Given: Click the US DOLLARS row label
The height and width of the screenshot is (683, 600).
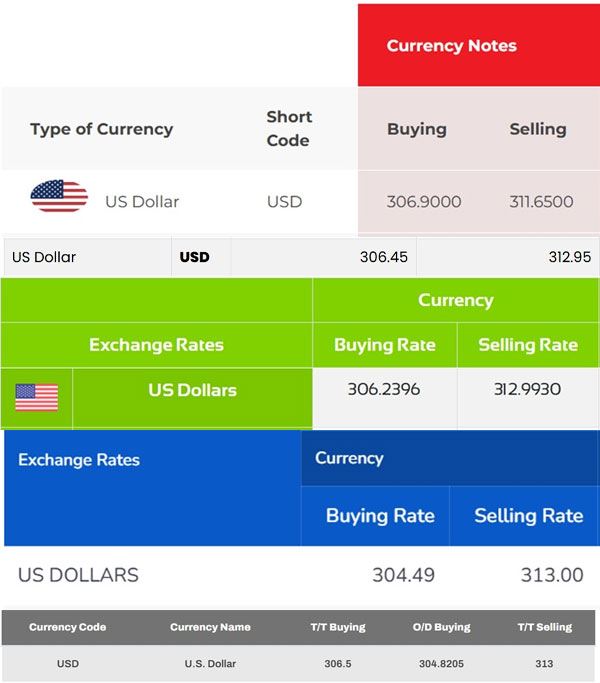Looking at the screenshot, I should click(x=78, y=575).
